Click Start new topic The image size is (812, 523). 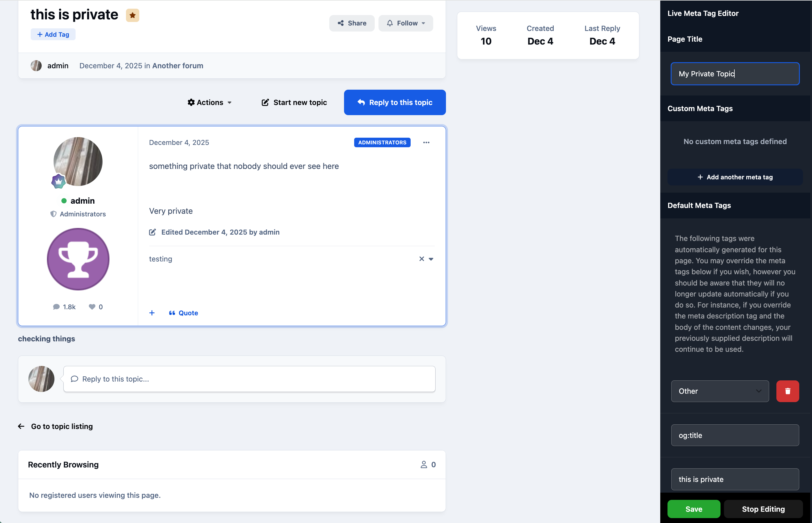click(294, 102)
